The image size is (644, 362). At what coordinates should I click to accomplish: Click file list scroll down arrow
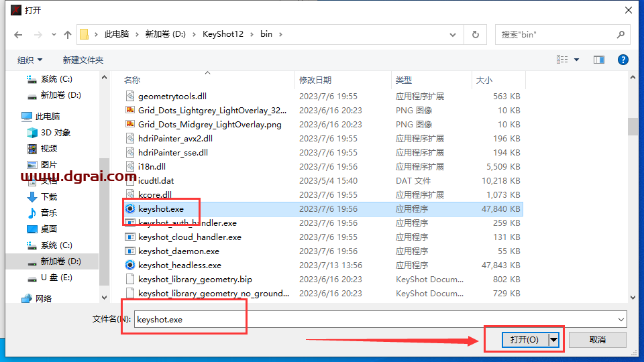633,298
